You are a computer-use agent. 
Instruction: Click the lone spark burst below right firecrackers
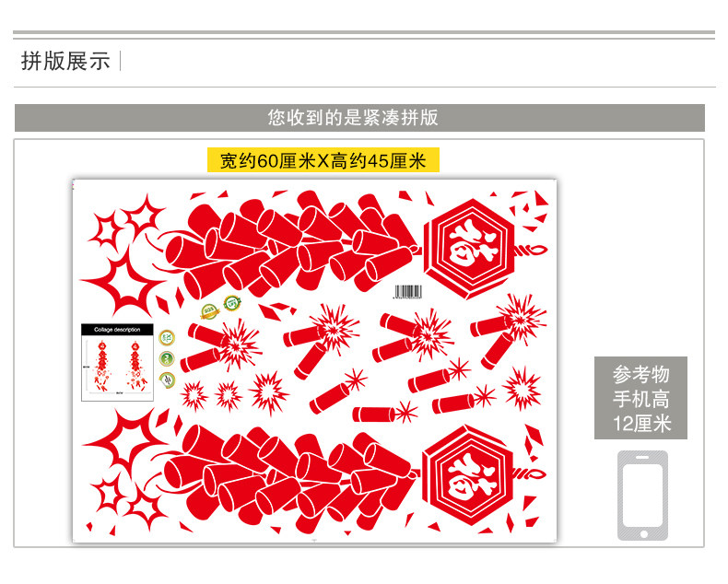[523, 389]
